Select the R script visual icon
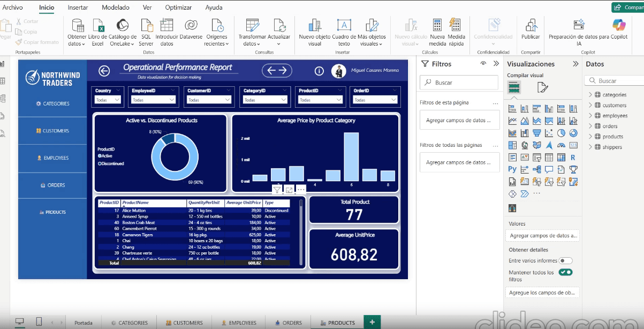Image resolution: width=644 pixels, height=329 pixels. tap(573, 157)
